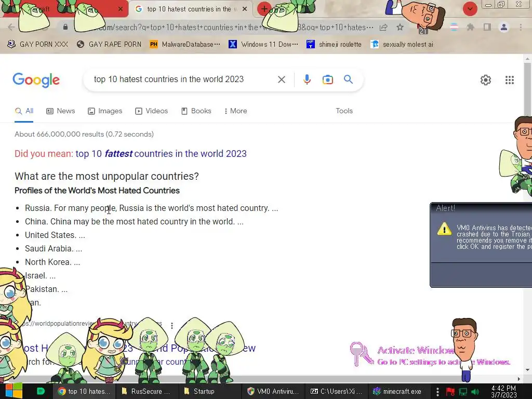Click 'About 666,000,000 results' text
This screenshot has height=399, width=532.
(x=84, y=135)
